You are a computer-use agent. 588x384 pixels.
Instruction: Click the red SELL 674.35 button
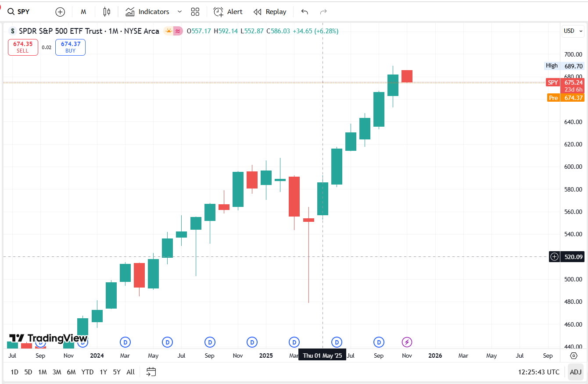coord(23,47)
